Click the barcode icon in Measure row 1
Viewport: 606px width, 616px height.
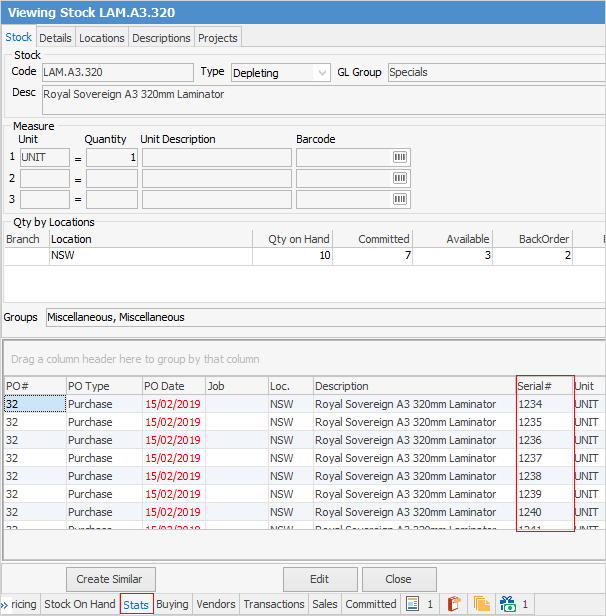point(400,158)
